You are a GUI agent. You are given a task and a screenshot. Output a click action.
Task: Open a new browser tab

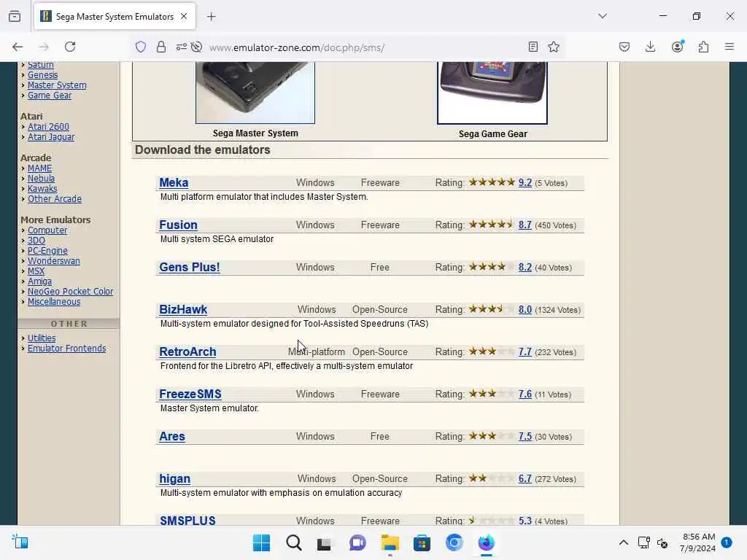pyautogui.click(x=211, y=17)
